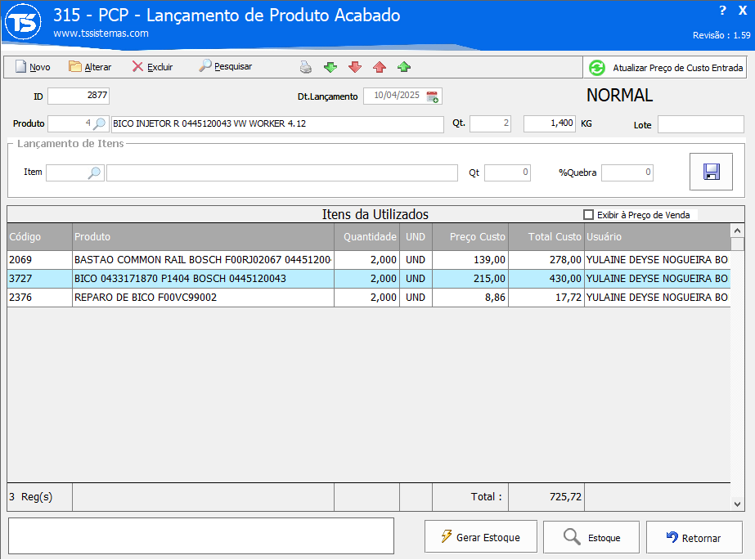The height and width of the screenshot is (560, 755).
Task: Enable Exibir à Preço de Venda checkbox
Action: [588, 215]
